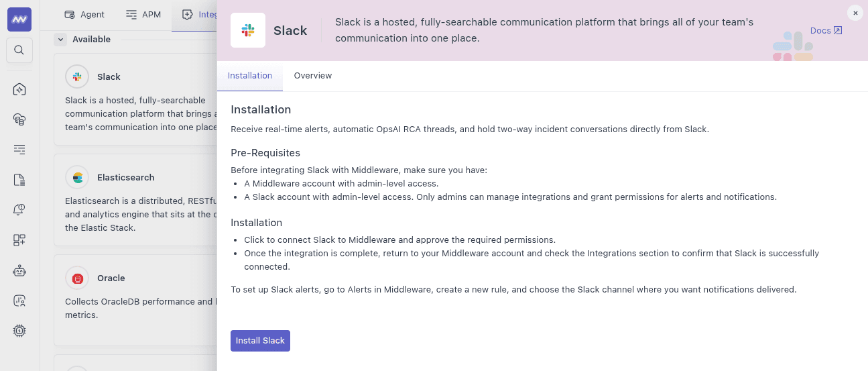
Task: Click the Slack card title
Action: tap(109, 77)
